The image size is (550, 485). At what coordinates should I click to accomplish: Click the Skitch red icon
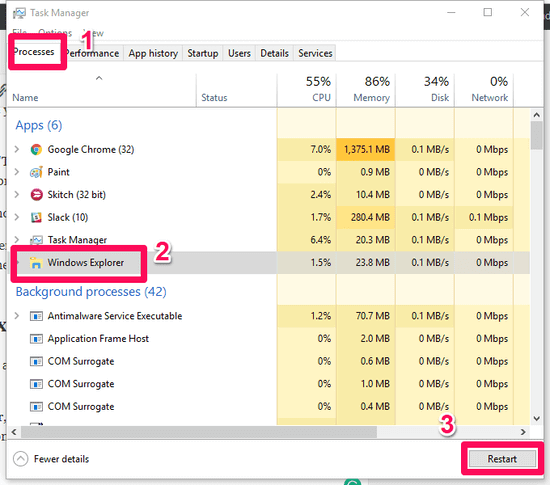pyautogui.click(x=36, y=195)
